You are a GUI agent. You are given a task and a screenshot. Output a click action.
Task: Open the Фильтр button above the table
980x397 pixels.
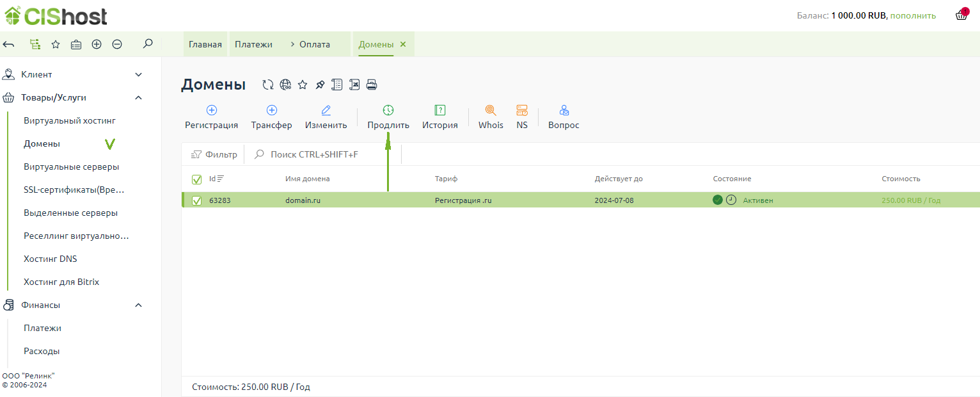click(214, 154)
